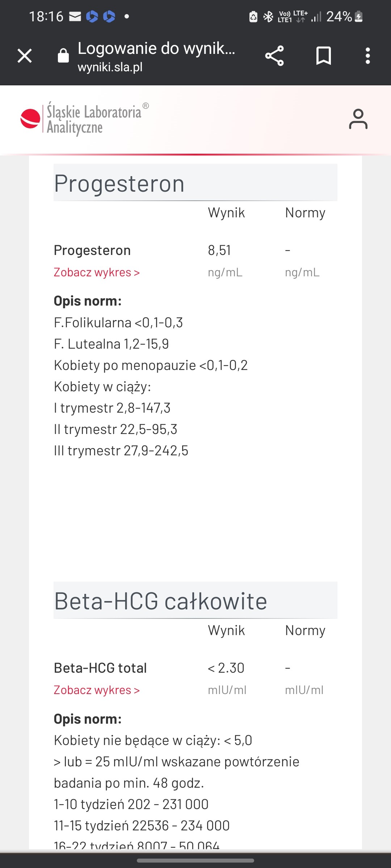Tap the battery percentage indicator
This screenshot has height=868, width=391.
(x=339, y=17)
